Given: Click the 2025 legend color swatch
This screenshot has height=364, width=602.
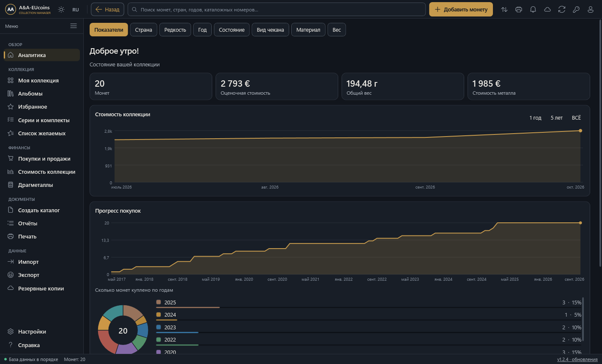Looking at the screenshot, I should pyautogui.click(x=159, y=302).
